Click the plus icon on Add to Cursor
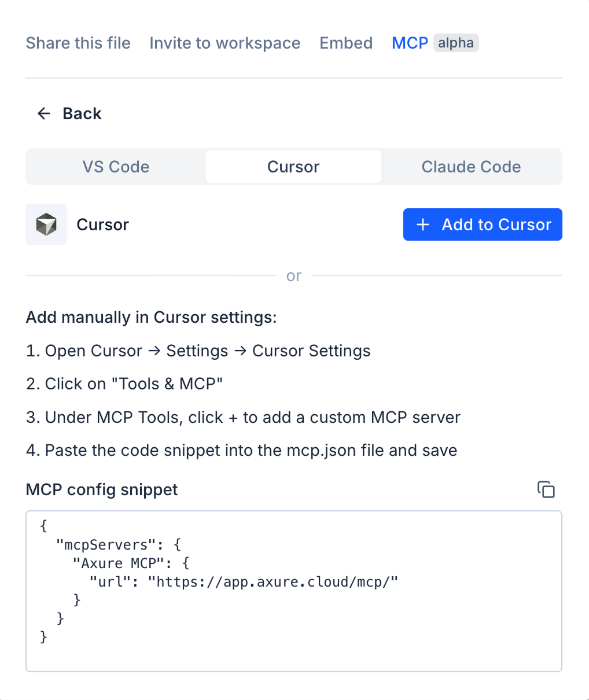589x700 pixels. coord(423,224)
